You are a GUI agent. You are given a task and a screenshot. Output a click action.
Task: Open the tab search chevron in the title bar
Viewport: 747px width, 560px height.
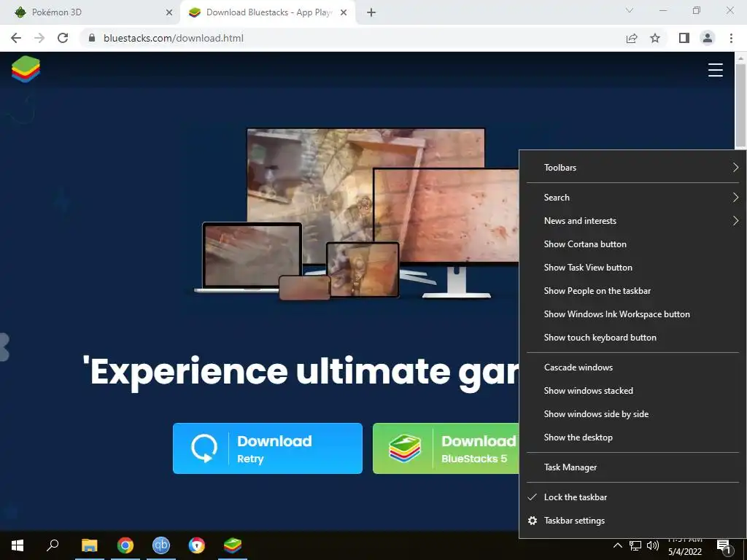pyautogui.click(x=630, y=10)
